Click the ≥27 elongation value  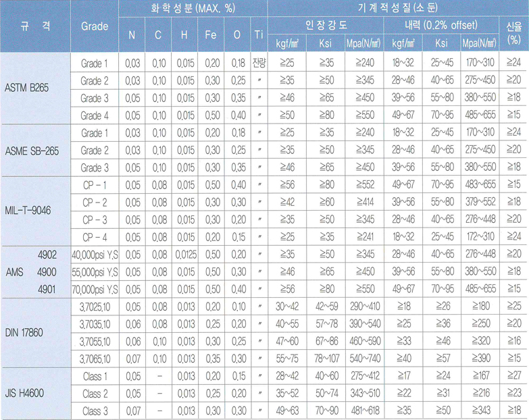click(514, 375)
